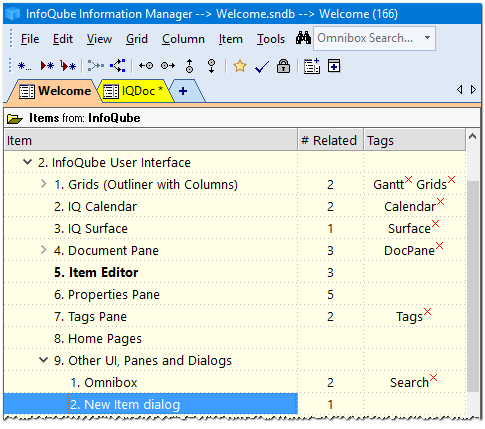Click the grayed-out merge items toolbar icon
This screenshot has height=429, width=485.
click(x=96, y=66)
